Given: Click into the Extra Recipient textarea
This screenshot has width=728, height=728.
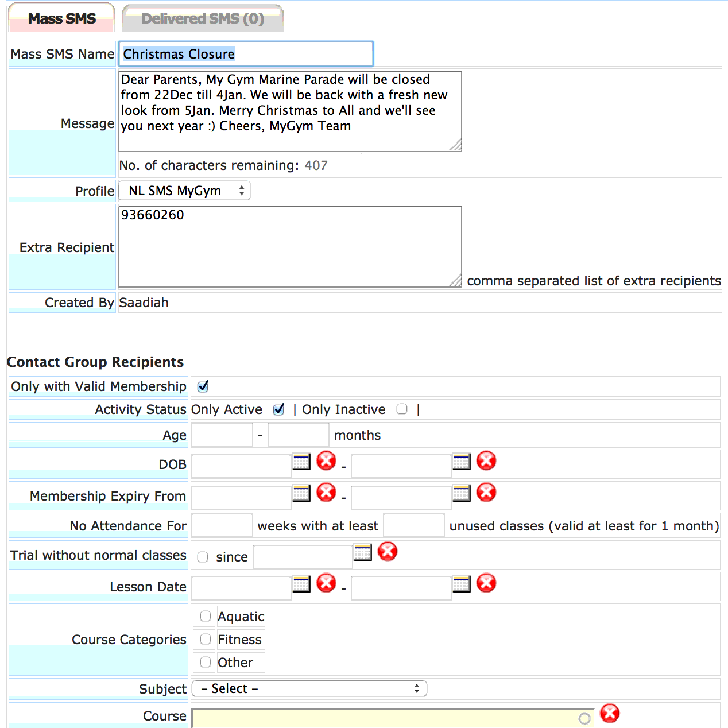Looking at the screenshot, I should 290,247.
